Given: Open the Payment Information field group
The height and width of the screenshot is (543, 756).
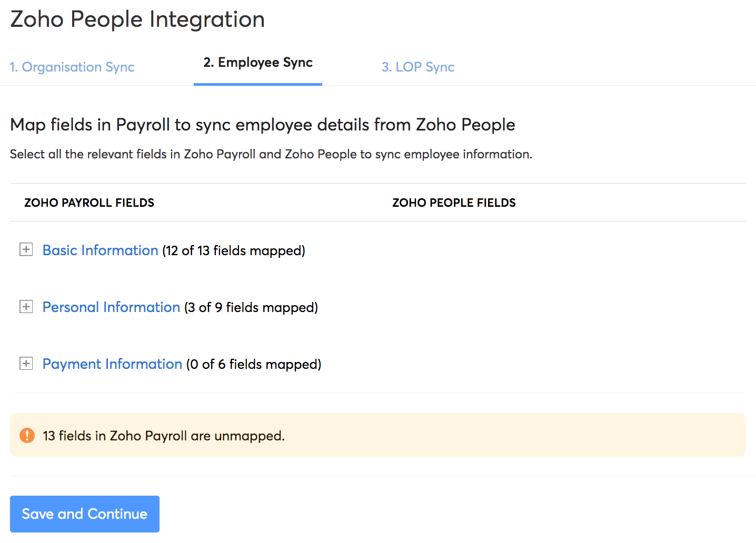Looking at the screenshot, I should pos(112,364).
